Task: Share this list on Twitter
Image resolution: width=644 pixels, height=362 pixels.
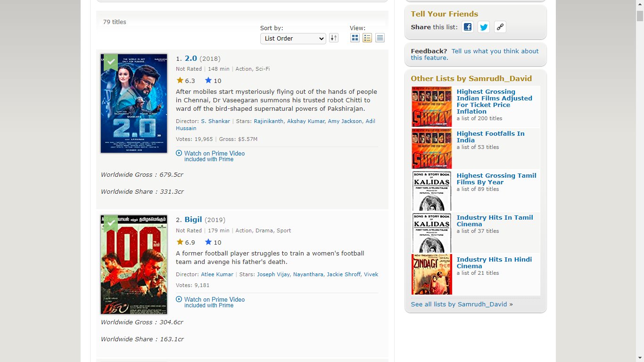Action: (x=484, y=27)
